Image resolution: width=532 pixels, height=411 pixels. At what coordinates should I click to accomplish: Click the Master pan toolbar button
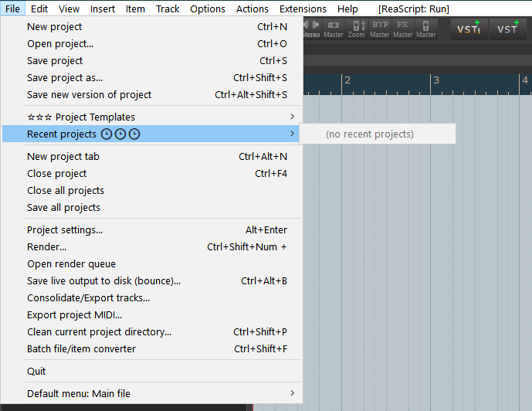[x=334, y=29]
